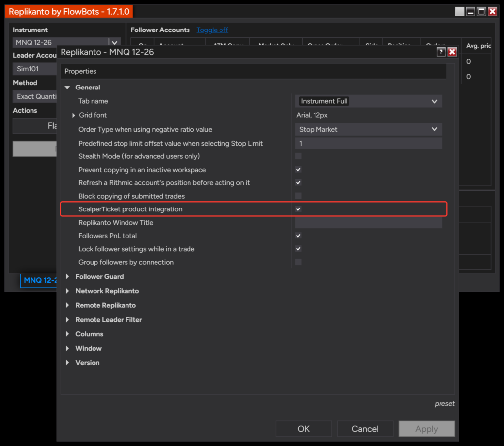This screenshot has height=446, width=504.
Task: Enable Group followers by connection checkbox
Action: coord(298,262)
